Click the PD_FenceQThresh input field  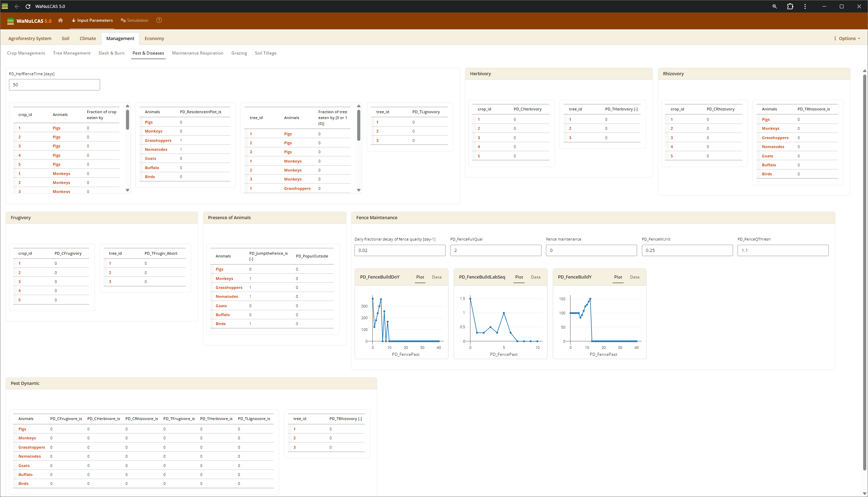pos(782,251)
